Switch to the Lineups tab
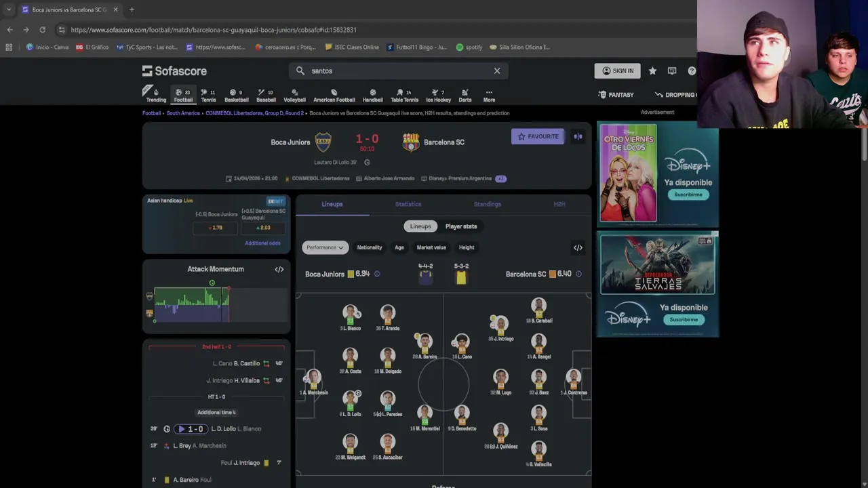Viewport: 868px width, 488px height. (x=332, y=204)
